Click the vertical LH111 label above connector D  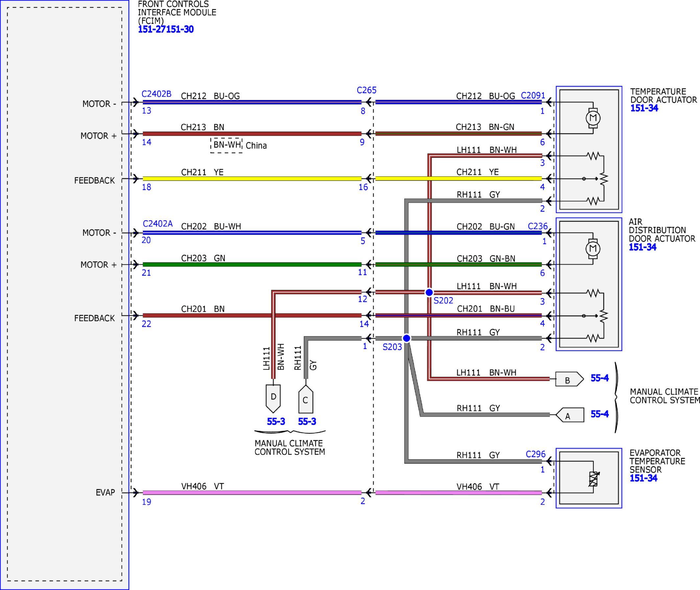266,358
